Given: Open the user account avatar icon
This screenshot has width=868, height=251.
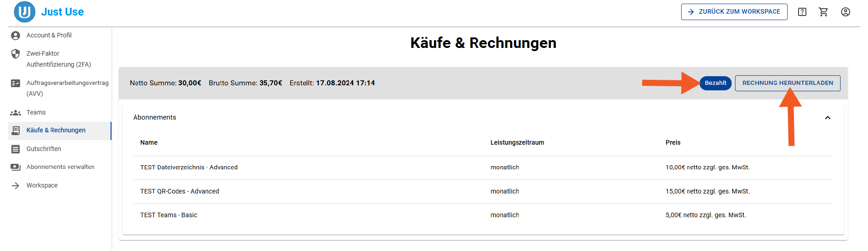Looking at the screenshot, I should 846,12.
